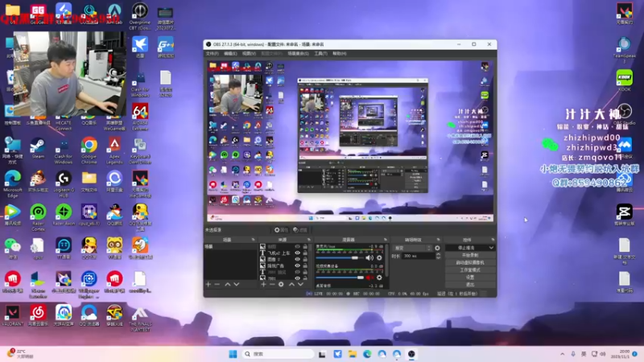Move the scene down in Scenes panel
This screenshot has width=644, height=362.
(x=237, y=284)
